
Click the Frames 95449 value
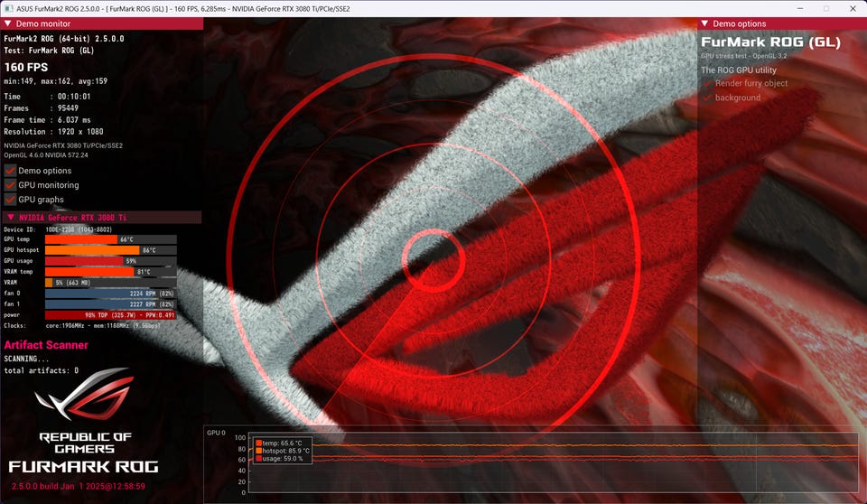click(68, 108)
